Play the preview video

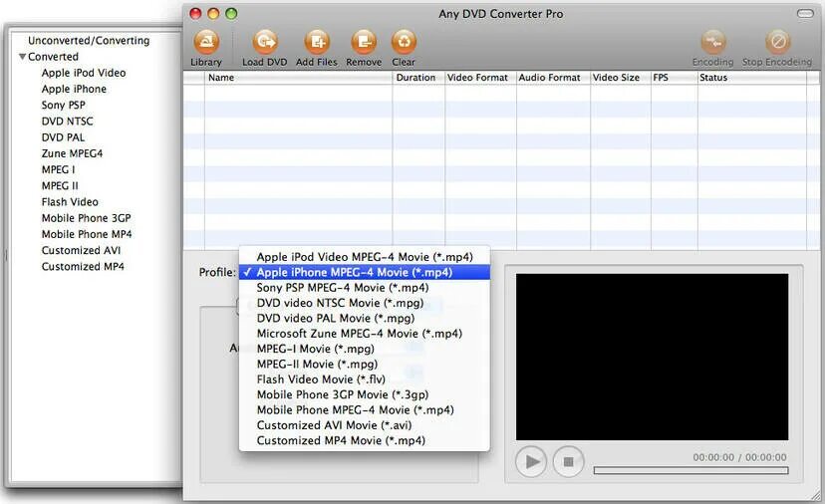coord(531,461)
